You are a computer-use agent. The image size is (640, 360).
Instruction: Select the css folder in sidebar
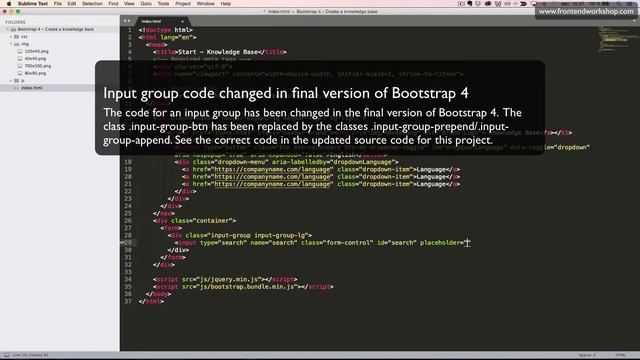24,37
